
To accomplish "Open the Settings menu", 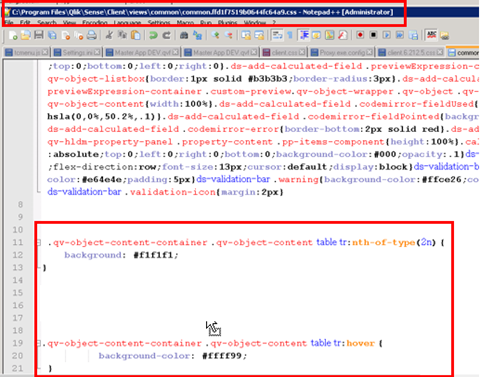I will (159, 23).
